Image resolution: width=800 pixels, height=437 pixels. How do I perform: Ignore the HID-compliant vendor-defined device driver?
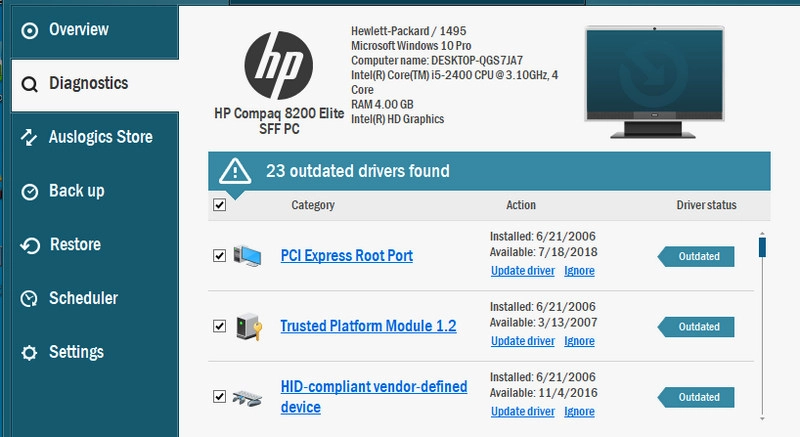coord(579,412)
